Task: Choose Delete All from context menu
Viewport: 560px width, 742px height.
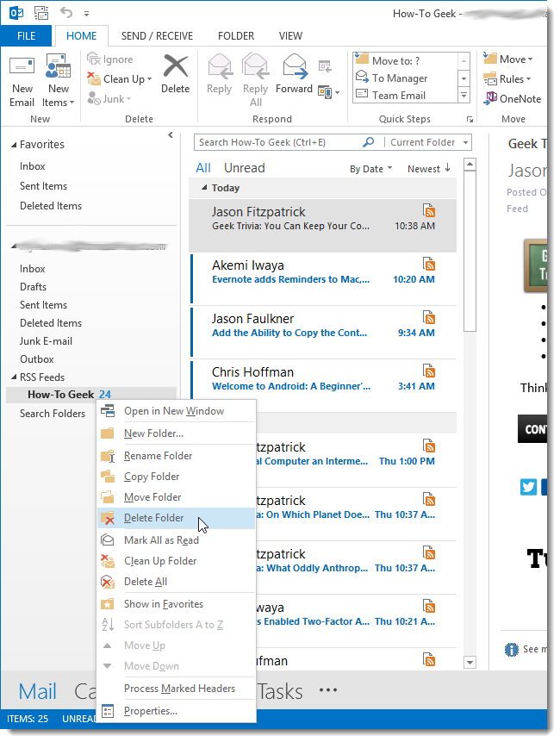Action: 176,582
